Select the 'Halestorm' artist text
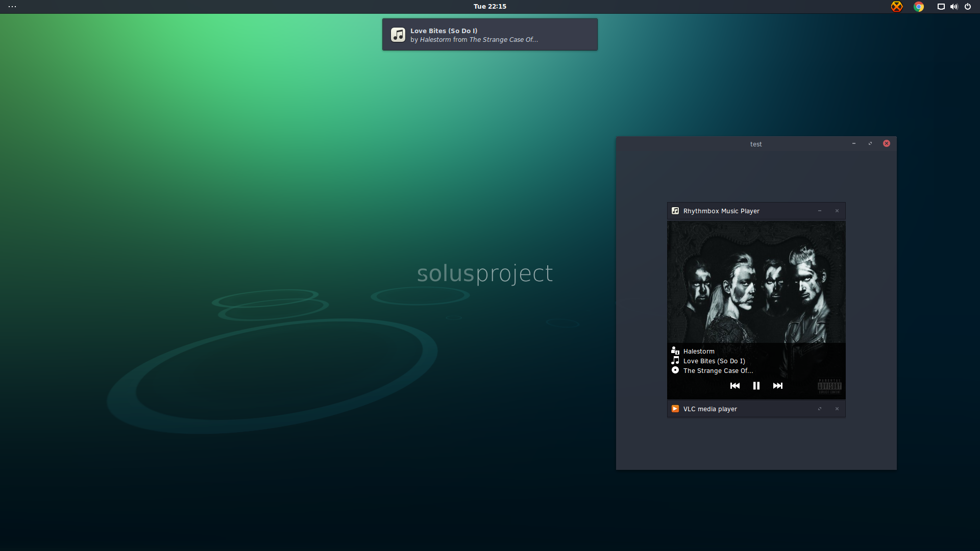This screenshot has height=551, width=980. pos(699,352)
